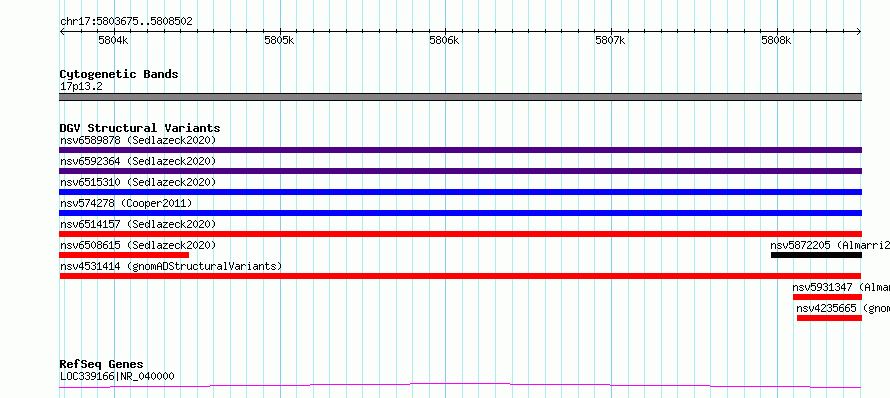Select the 17p13.2 band label
This screenshot has height=398, width=890.
[x=81, y=87]
